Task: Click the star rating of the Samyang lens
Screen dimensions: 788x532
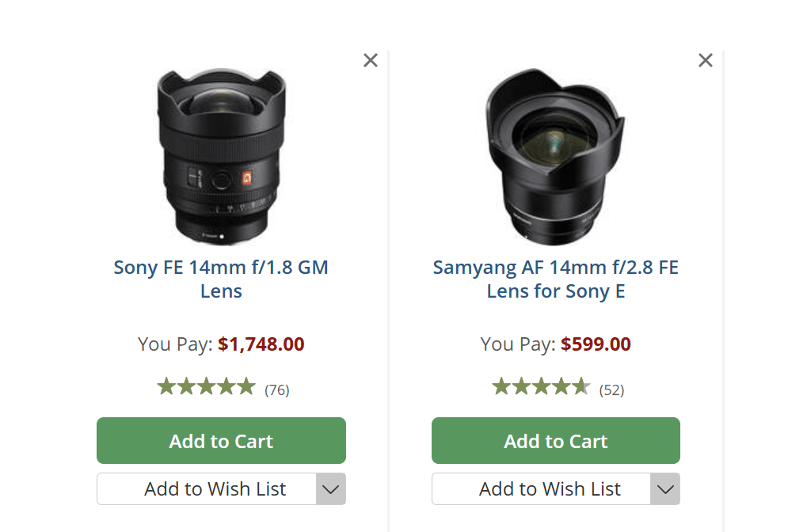Action: pyautogui.click(x=541, y=387)
